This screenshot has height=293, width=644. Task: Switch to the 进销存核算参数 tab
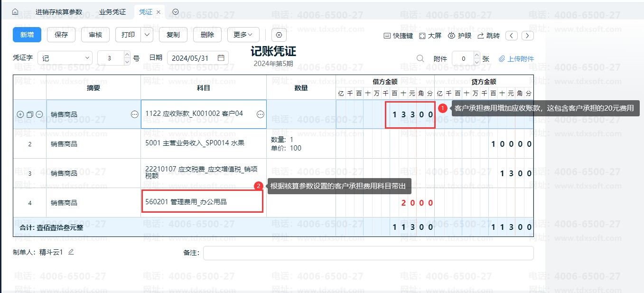click(x=59, y=12)
